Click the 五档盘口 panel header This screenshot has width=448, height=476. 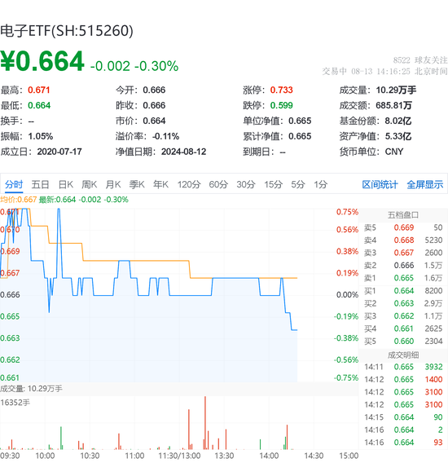[x=403, y=215]
